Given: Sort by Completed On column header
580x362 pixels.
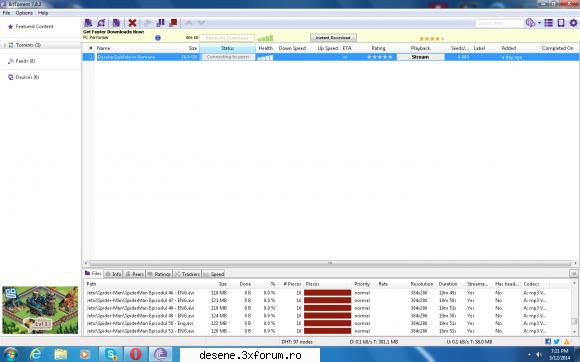Looking at the screenshot, I should pos(557,48).
